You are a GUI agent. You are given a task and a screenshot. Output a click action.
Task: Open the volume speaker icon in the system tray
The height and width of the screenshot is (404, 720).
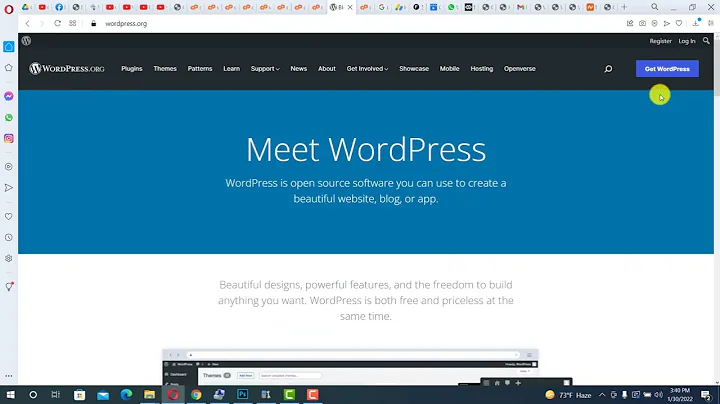click(x=658, y=395)
